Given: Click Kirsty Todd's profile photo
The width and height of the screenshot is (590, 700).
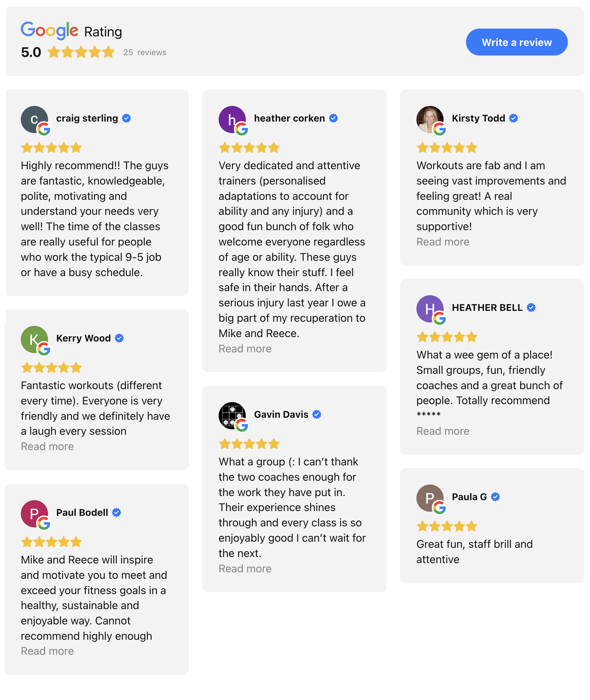Looking at the screenshot, I should [430, 119].
